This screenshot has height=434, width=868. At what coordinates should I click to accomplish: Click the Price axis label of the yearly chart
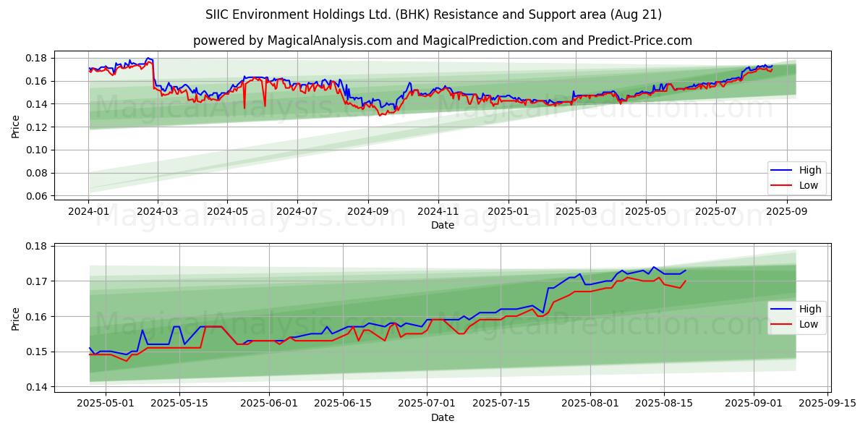coord(16,127)
